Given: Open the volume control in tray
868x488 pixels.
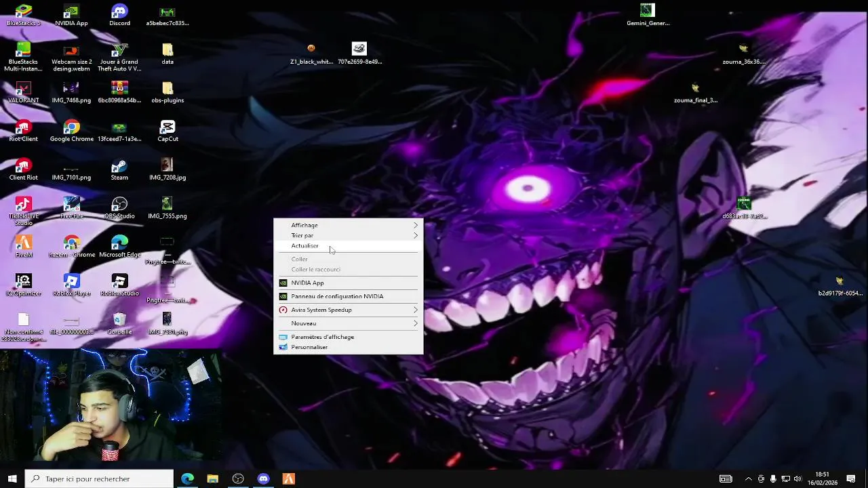Looking at the screenshot, I should tap(797, 479).
